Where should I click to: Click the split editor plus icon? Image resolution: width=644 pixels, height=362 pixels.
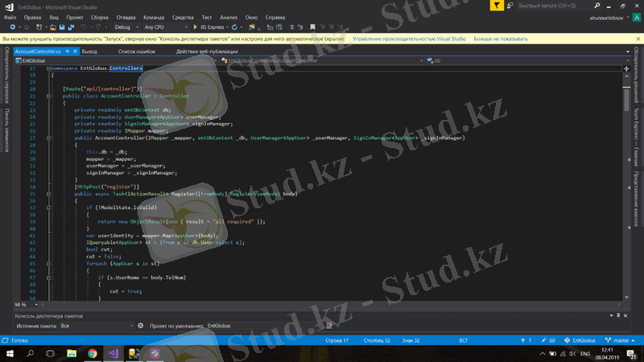pos(626,68)
